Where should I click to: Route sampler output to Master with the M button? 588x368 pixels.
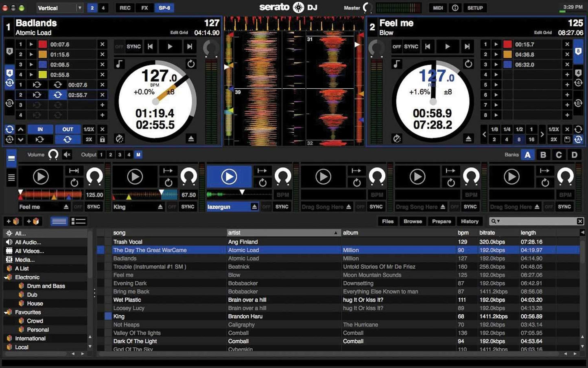click(138, 155)
